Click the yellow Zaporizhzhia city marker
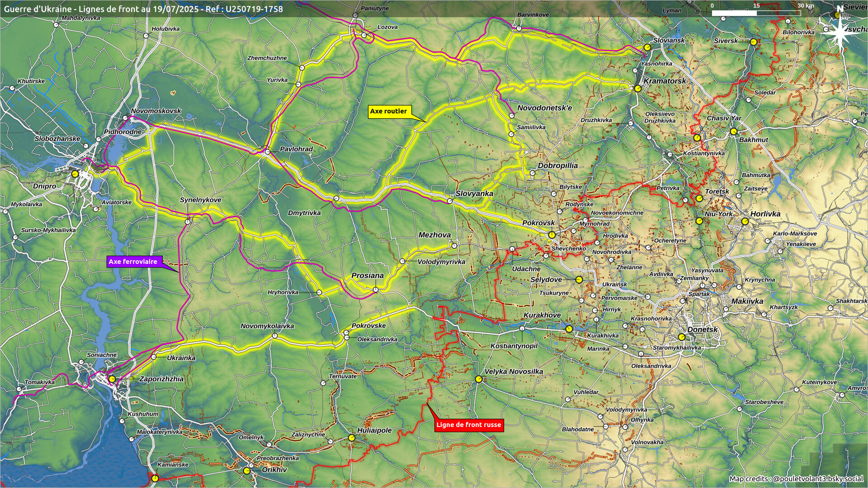Viewport: 868px width, 488px height. pos(112,379)
